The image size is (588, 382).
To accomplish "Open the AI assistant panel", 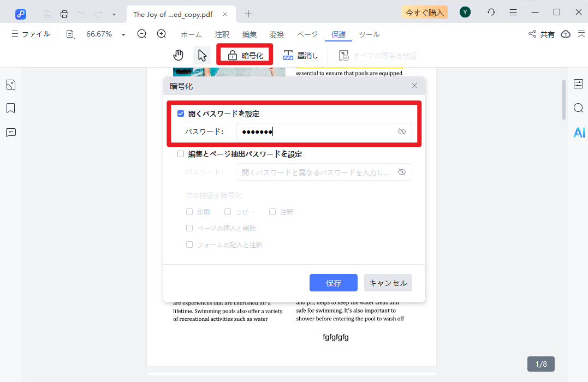I will (x=579, y=132).
